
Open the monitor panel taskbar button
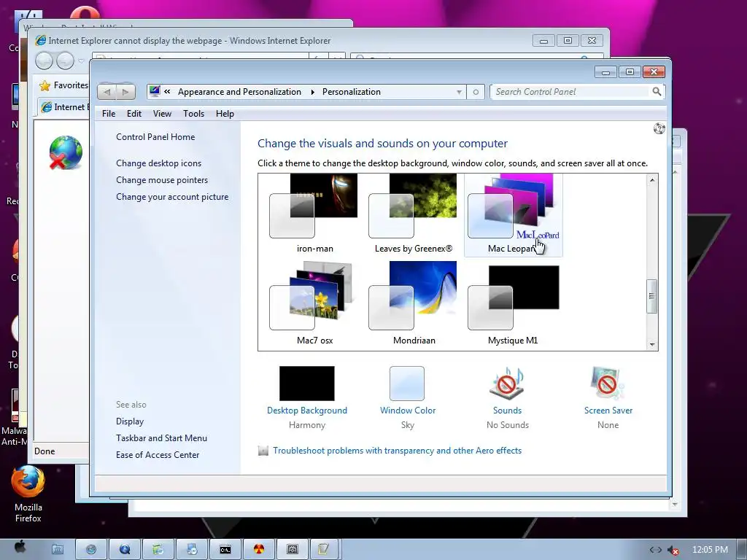[x=292, y=550]
